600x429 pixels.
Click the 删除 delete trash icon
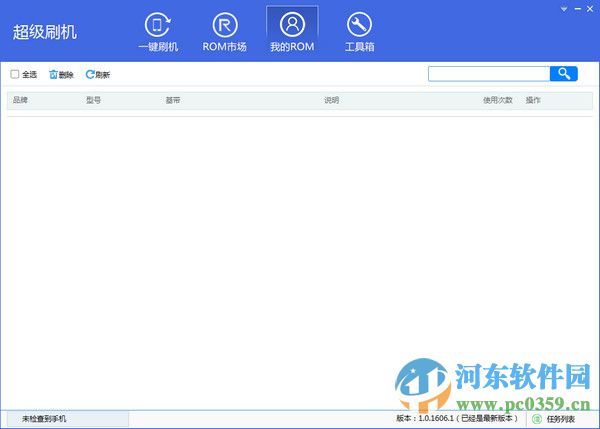pyautogui.click(x=53, y=74)
